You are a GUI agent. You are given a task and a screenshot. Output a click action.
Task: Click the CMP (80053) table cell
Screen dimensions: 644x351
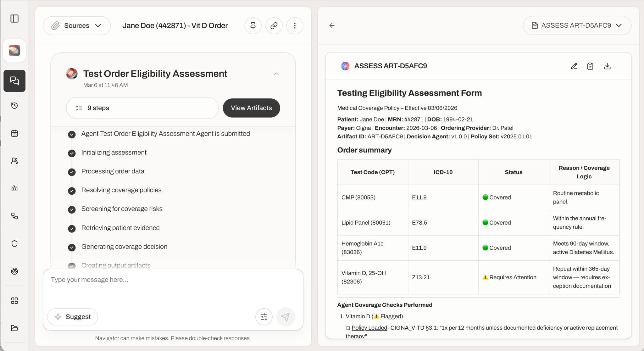373,198
